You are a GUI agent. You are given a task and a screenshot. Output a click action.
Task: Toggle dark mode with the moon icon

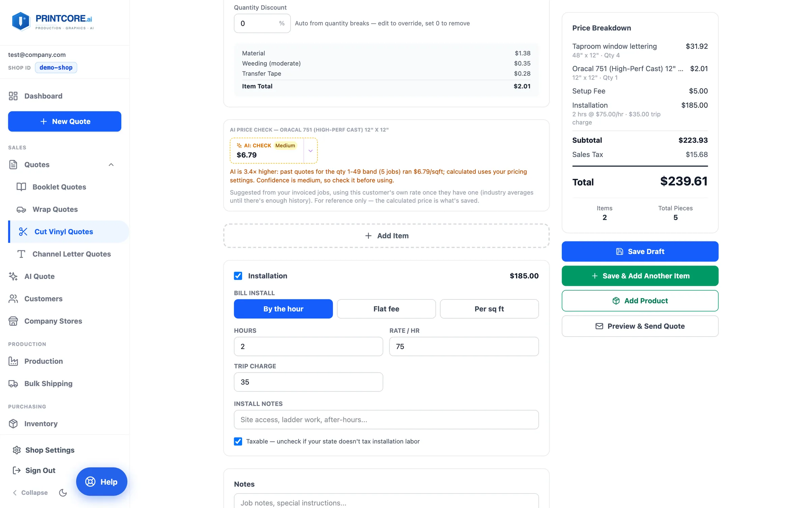(x=63, y=492)
